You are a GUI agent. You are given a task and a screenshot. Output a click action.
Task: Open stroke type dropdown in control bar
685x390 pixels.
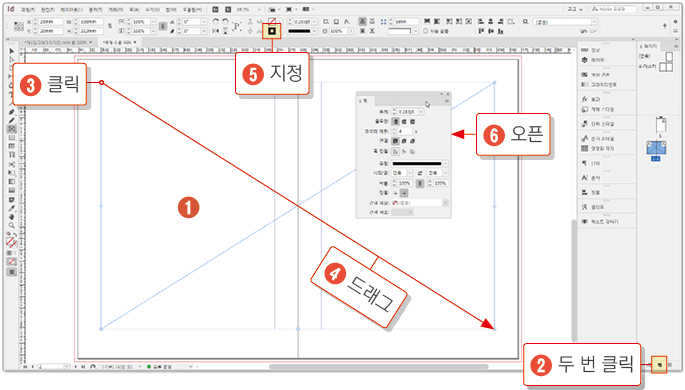(315, 31)
